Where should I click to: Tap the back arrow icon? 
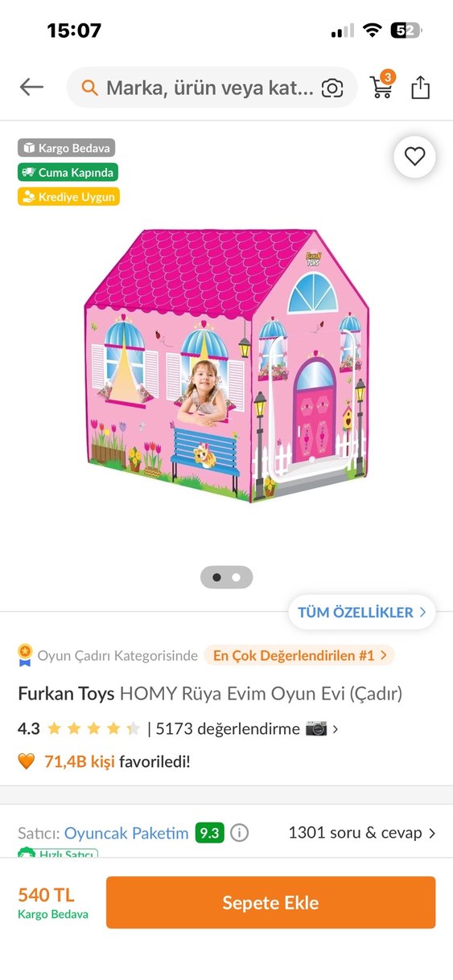click(31, 87)
